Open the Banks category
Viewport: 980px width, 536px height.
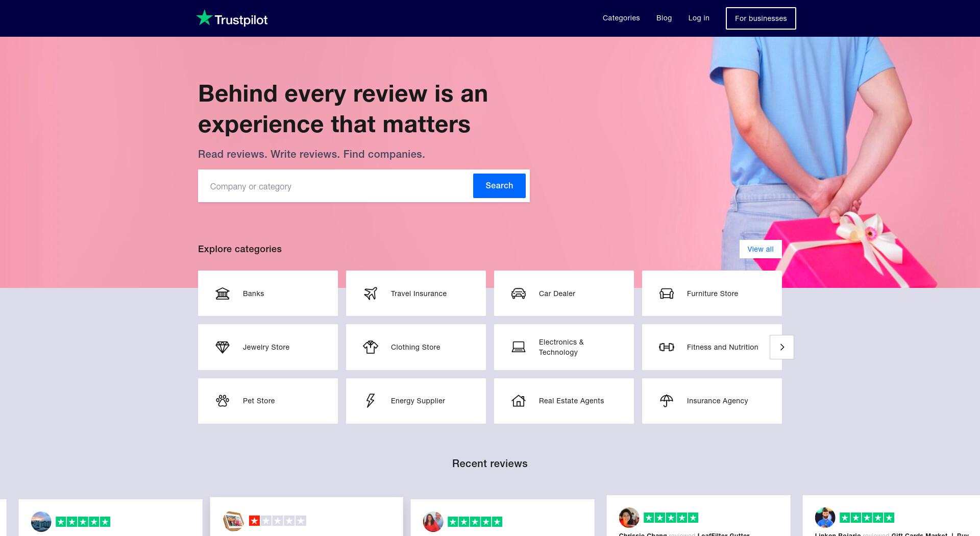pyautogui.click(x=268, y=294)
